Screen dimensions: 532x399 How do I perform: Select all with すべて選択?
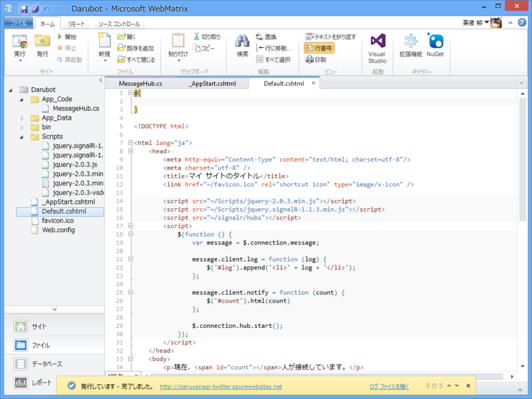point(273,60)
